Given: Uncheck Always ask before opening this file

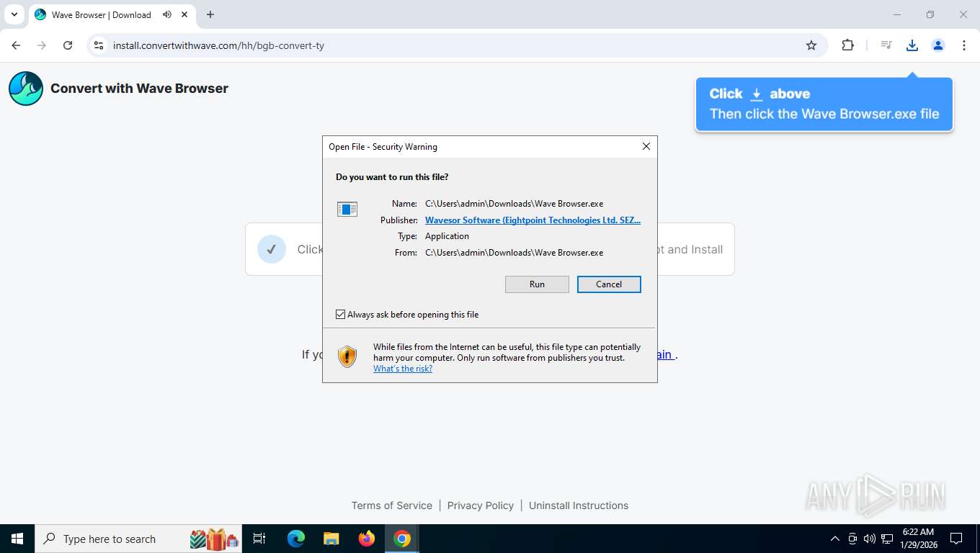Looking at the screenshot, I should click(341, 315).
